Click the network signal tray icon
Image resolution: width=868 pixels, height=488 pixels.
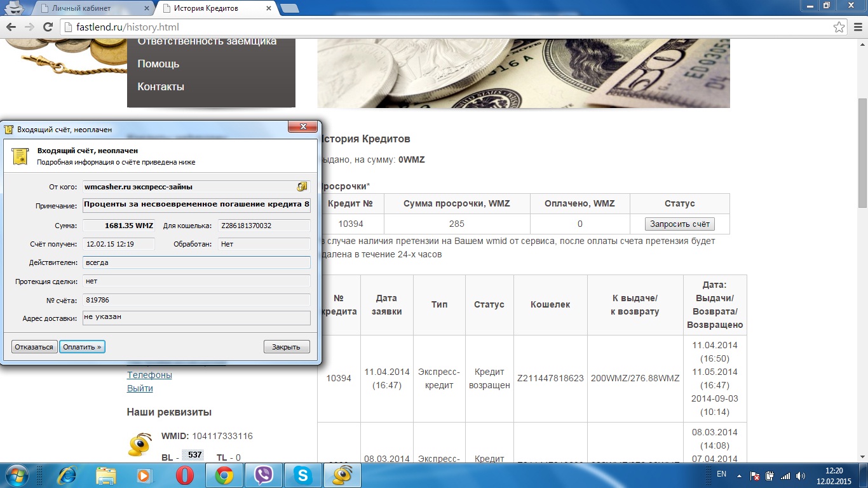785,475
